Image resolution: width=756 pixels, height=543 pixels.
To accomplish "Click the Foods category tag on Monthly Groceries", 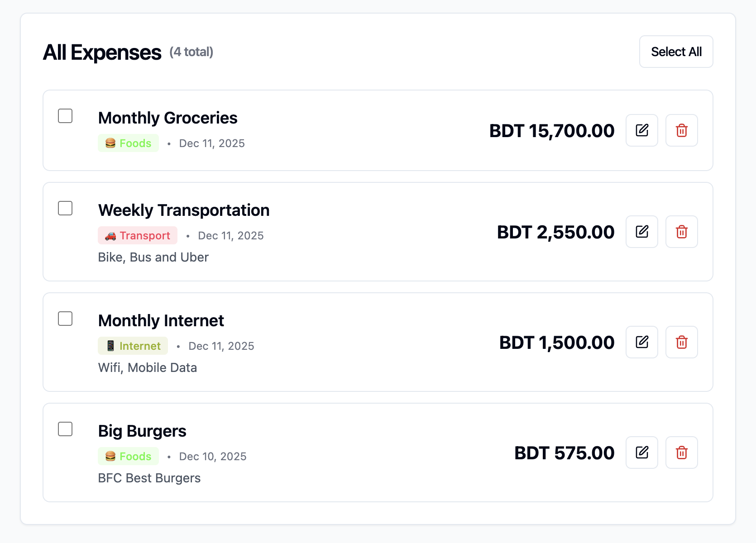I will point(128,143).
